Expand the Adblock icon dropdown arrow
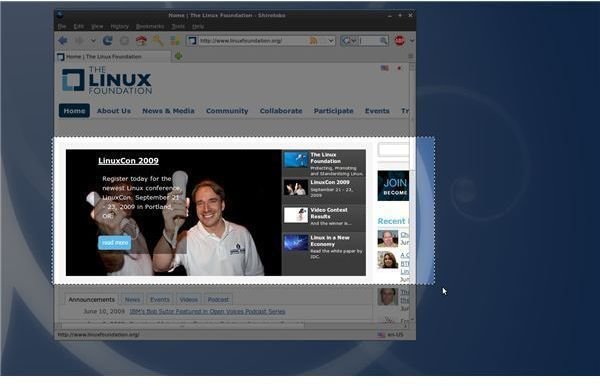The height and width of the screenshot is (386, 600). click(x=412, y=41)
